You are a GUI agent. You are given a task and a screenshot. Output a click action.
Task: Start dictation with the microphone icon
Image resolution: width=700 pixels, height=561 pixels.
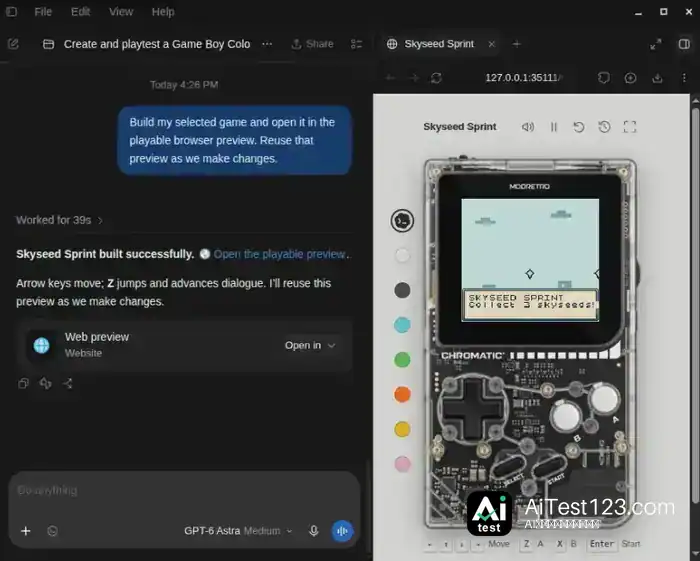pos(313,531)
